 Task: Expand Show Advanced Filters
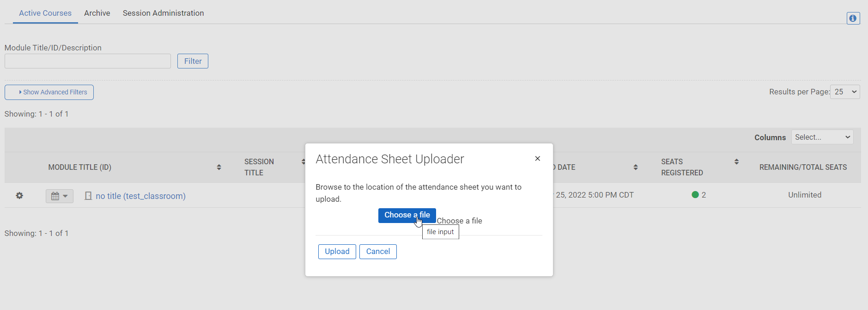[49, 92]
